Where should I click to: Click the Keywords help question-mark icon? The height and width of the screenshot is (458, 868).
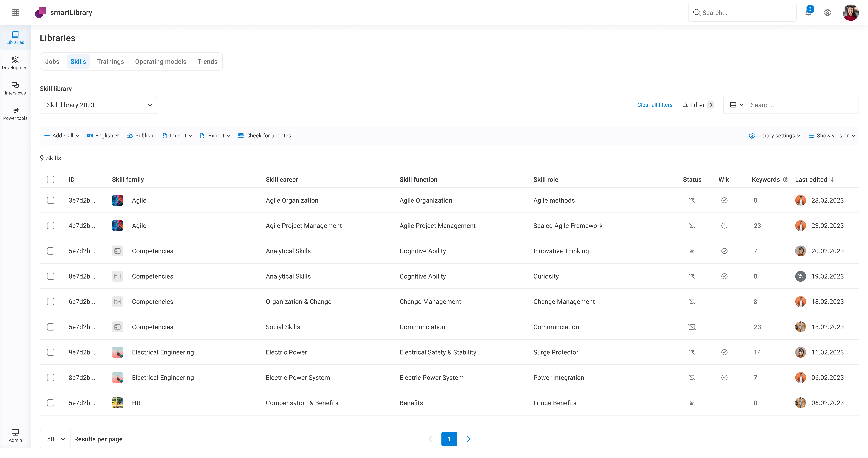[x=785, y=180]
